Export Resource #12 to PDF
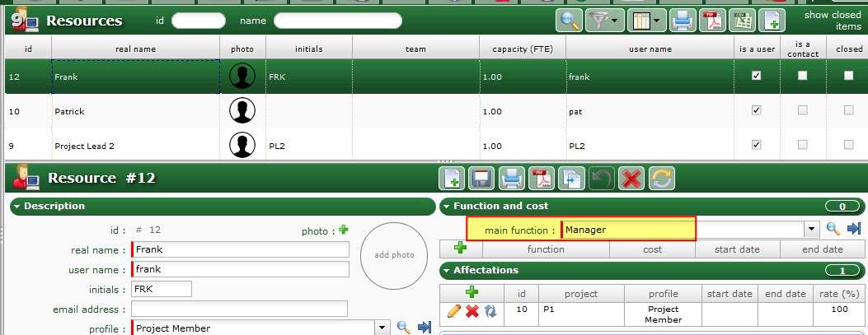This screenshot has height=335, width=868. 542,179
